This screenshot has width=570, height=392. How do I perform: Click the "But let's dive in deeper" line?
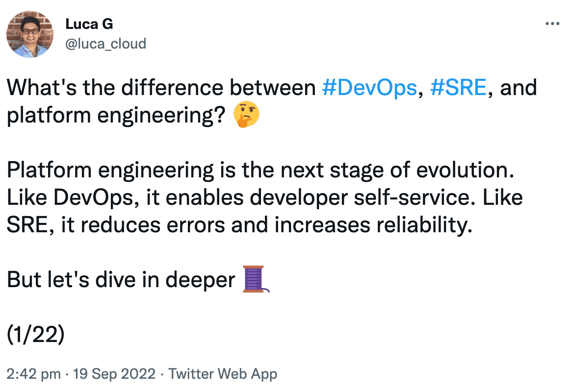pyautogui.click(x=121, y=279)
